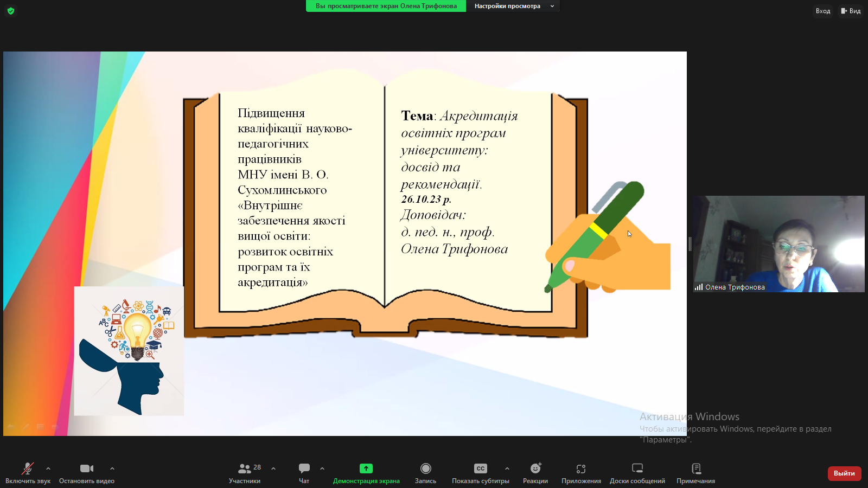Click the Вход sign-in button
The width and height of the screenshot is (868, 488).
tap(822, 11)
